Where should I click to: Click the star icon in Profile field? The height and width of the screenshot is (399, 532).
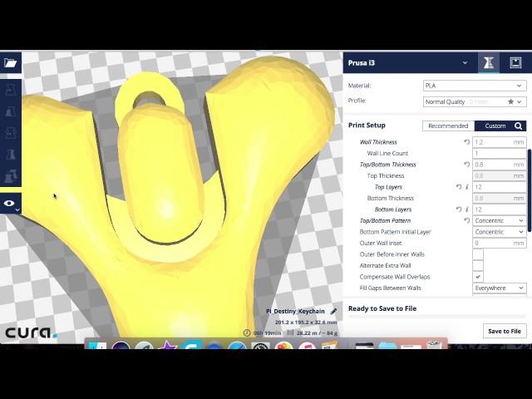click(x=510, y=101)
